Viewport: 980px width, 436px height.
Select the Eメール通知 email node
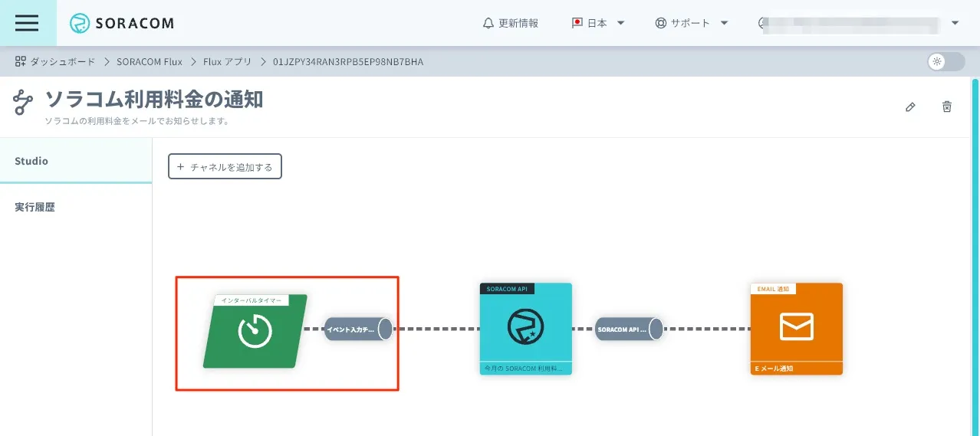797,329
